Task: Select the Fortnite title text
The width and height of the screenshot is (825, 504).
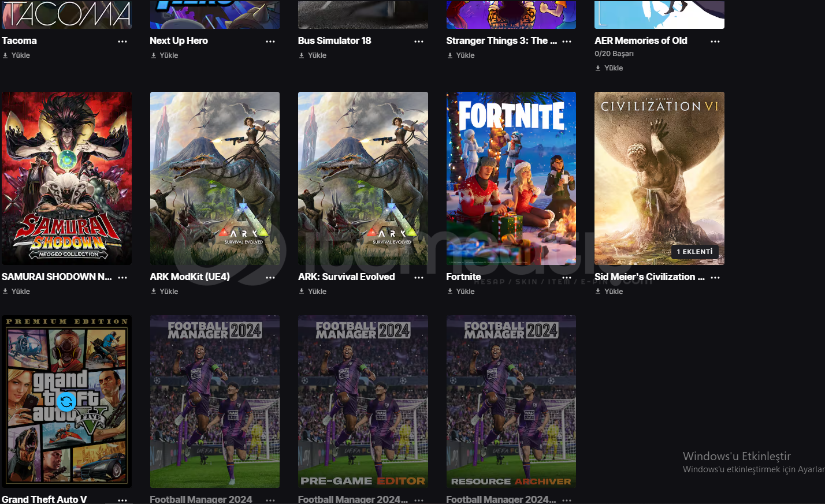Action: 463,277
